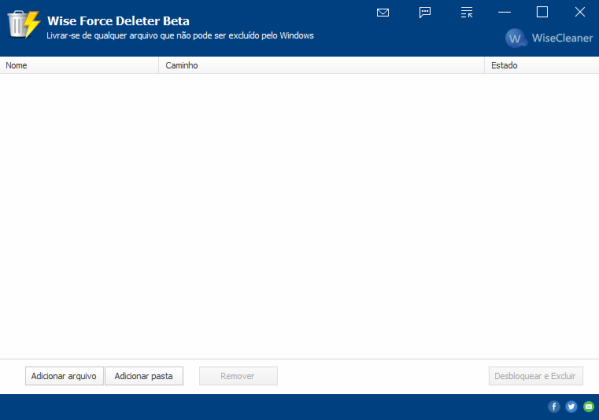Click Adicionar arquivo button
The image size is (599, 420).
64,376
